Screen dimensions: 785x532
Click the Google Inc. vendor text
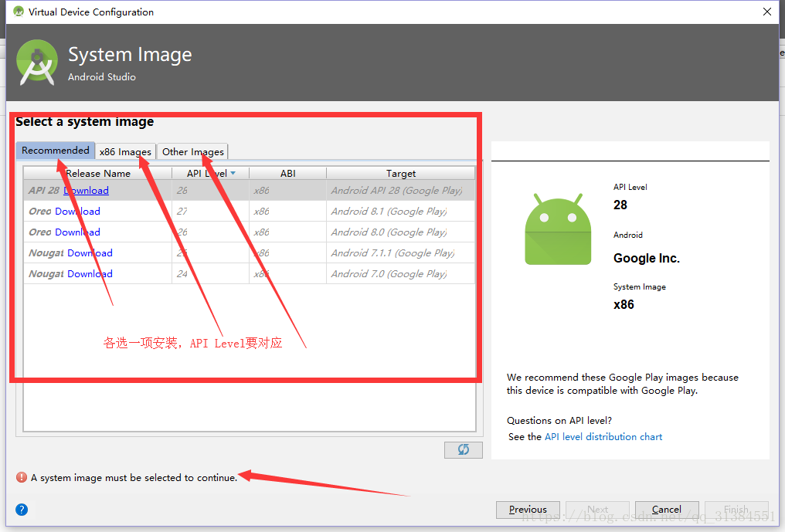click(647, 258)
